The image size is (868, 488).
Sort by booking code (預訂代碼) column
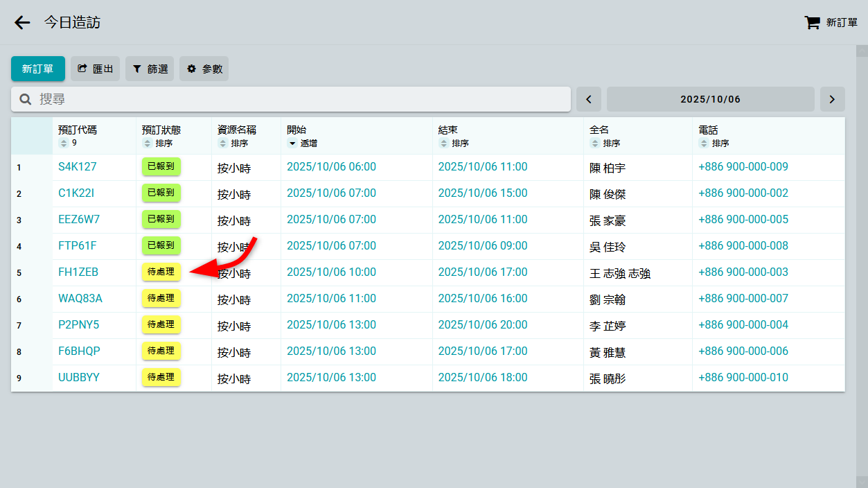pyautogui.click(x=64, y=143)
